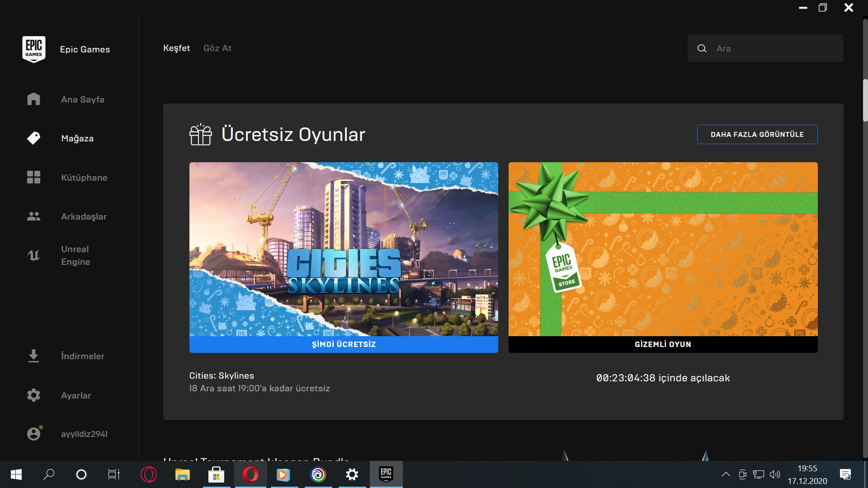Open the Arkadaşlar friends icon
868x488 pixels.
pos(33,216)
